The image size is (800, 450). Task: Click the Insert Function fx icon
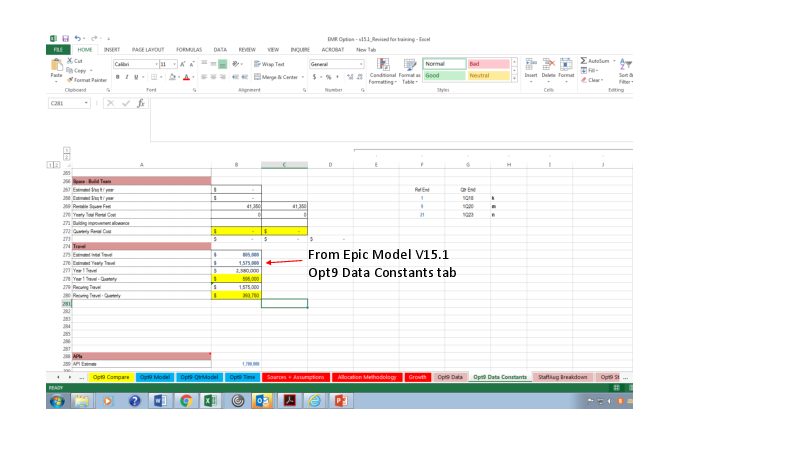point(141,103)
